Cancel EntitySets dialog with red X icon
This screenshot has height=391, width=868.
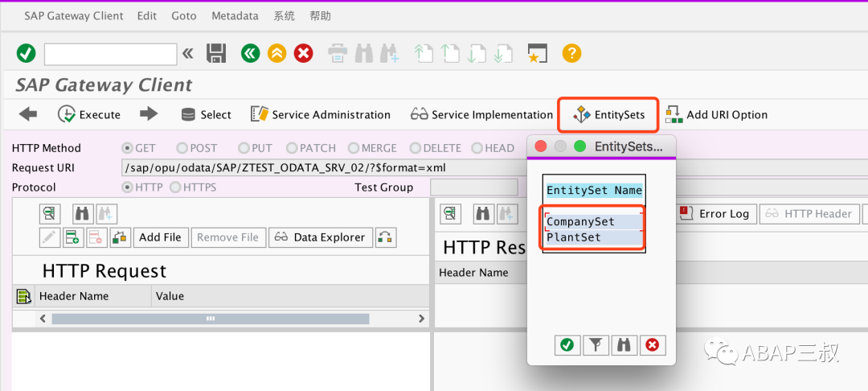click(653, 345)
